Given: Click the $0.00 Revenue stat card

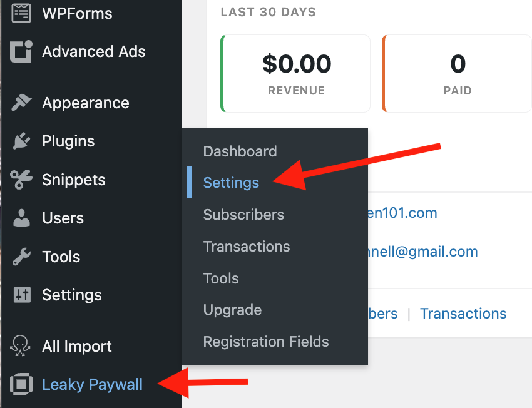Looking at the screenshot, I should (296, 74).
